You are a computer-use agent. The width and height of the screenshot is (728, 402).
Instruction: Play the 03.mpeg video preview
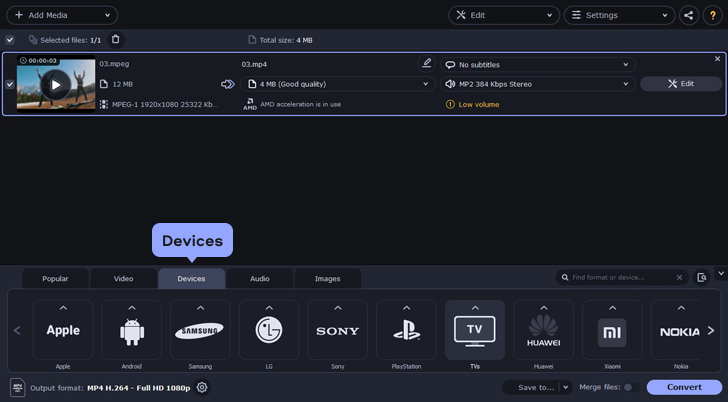coord(56,85)
